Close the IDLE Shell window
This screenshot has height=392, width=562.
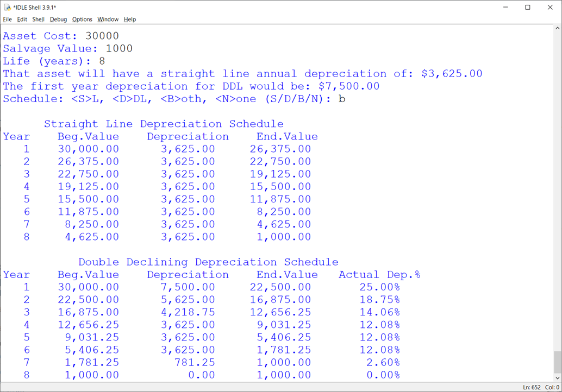(550, 7)
